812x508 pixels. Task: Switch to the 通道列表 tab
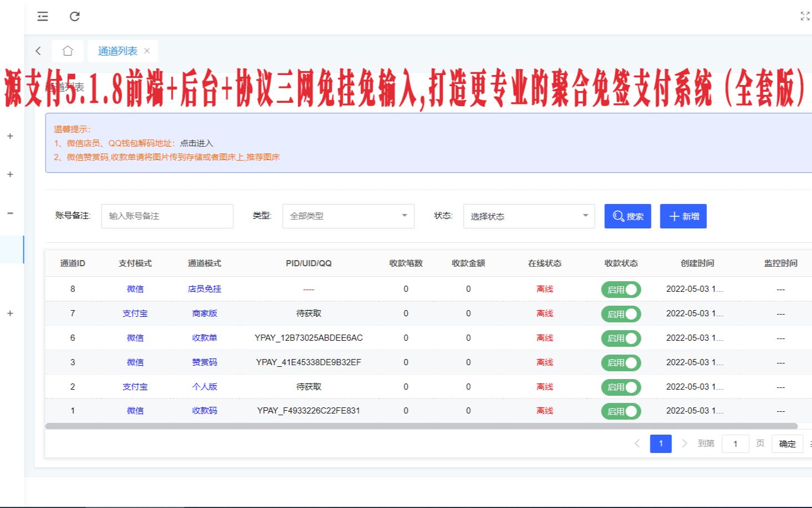(x=118, y=51)
